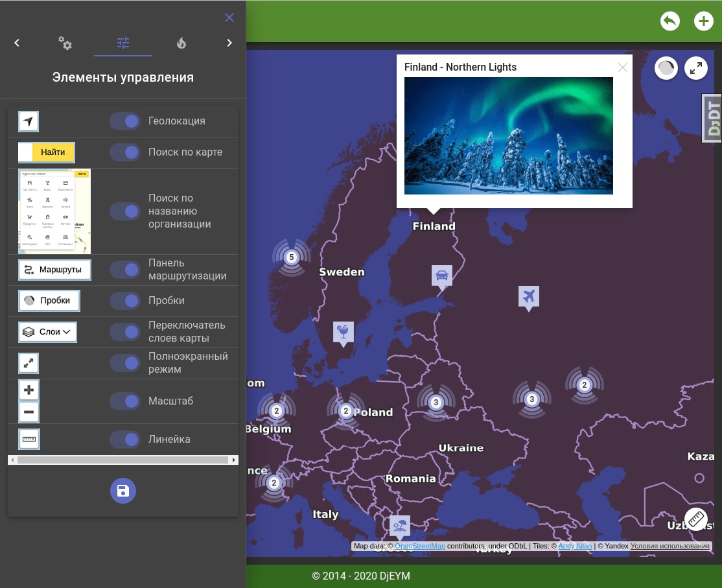722x588 pixels.
Task: Open the OpenStreetMap attribution link
Action: pos(420,546)
